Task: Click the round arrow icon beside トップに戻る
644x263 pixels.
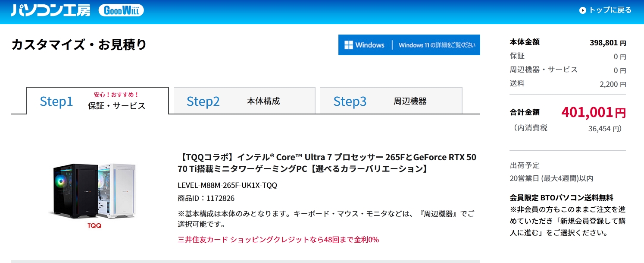Action: click(x=583, y=10)
